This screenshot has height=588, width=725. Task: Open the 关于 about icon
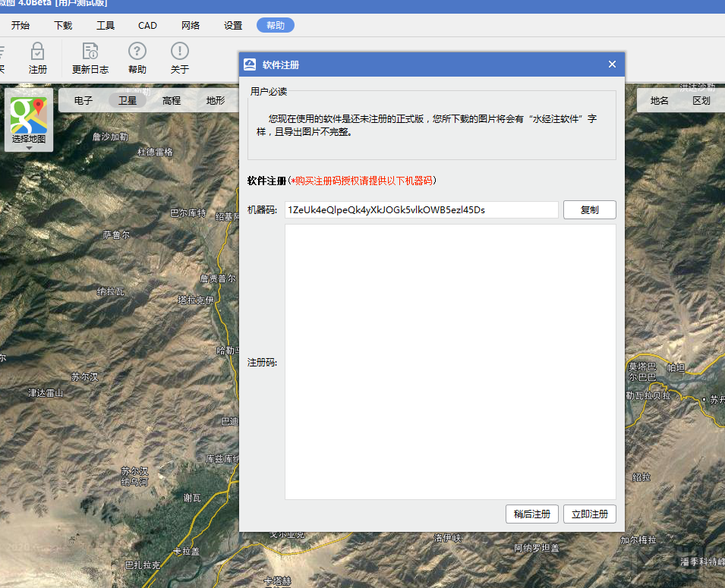pos(180,58)
